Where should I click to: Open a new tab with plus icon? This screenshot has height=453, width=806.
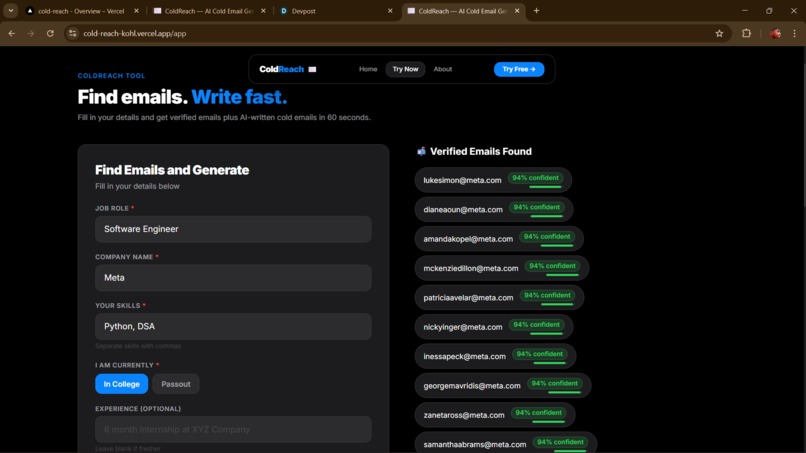click(536, 11)
